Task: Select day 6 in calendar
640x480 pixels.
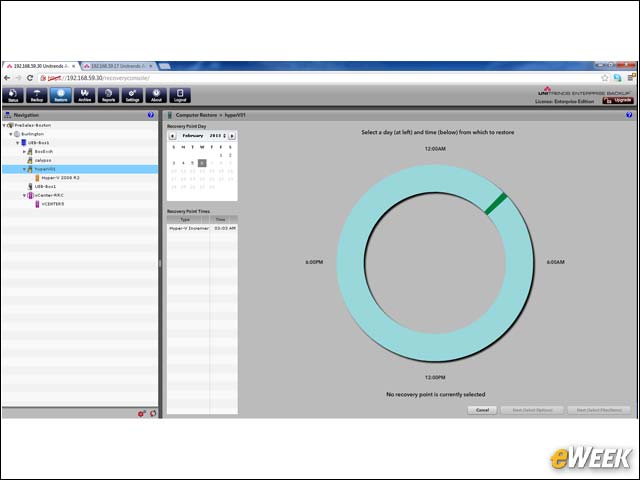Action: [x=202, y=163]
